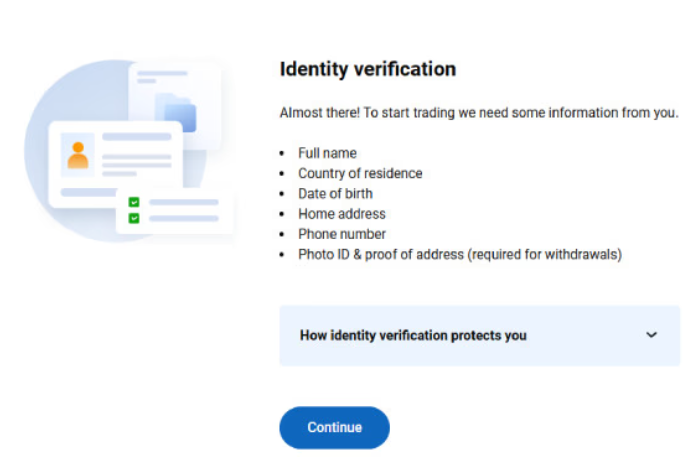This screenshot has width=696, height=473.
Task: Click the orange person avatar icon
Action: coord(78,155)
